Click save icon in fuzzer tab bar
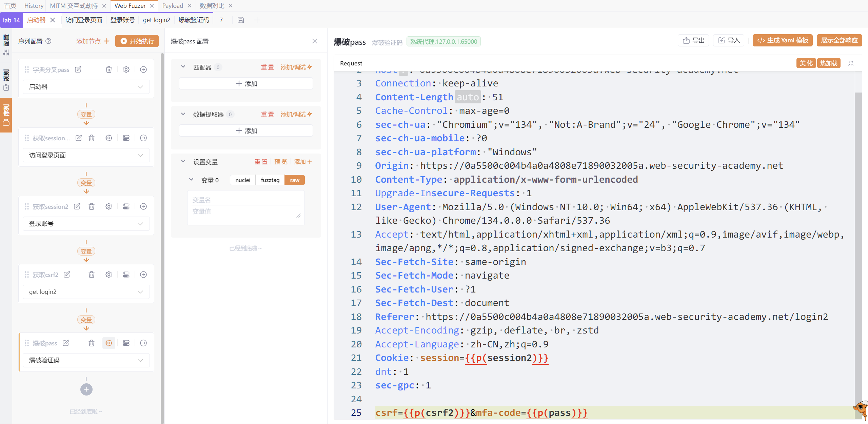 click(x=240, y=20)
